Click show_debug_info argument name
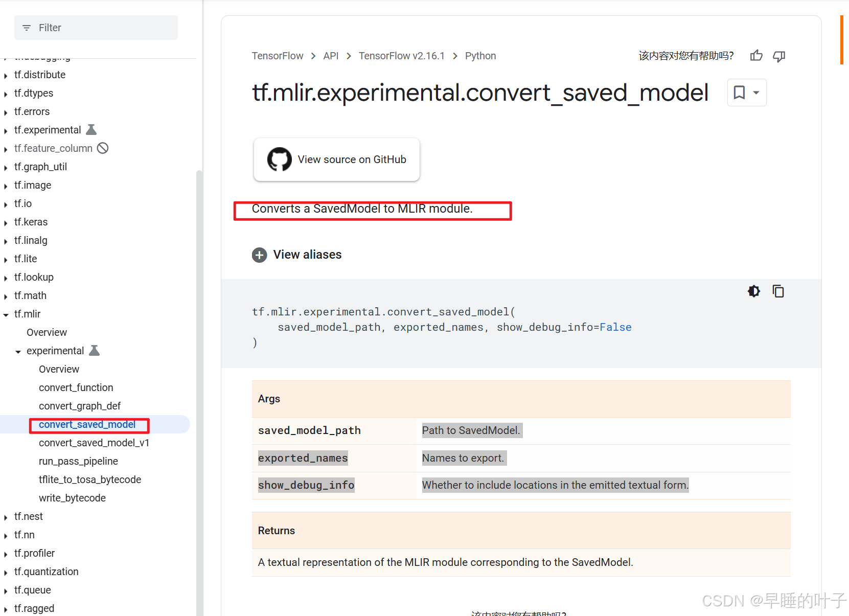Image resolution: width=849 pixels, height=616 pixels. click(x=306, y=485)
